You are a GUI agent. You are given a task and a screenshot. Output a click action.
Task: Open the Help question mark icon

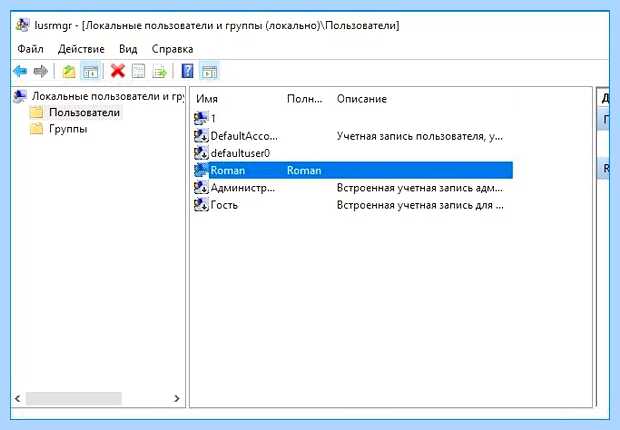pyautogui.click(x=187, y=71)
